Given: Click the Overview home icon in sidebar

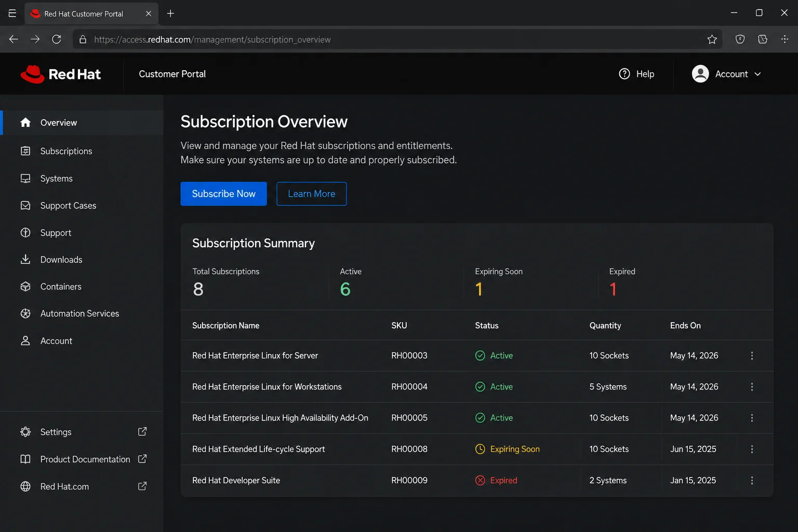Looking at the screenshot, I should coord(25,123).
